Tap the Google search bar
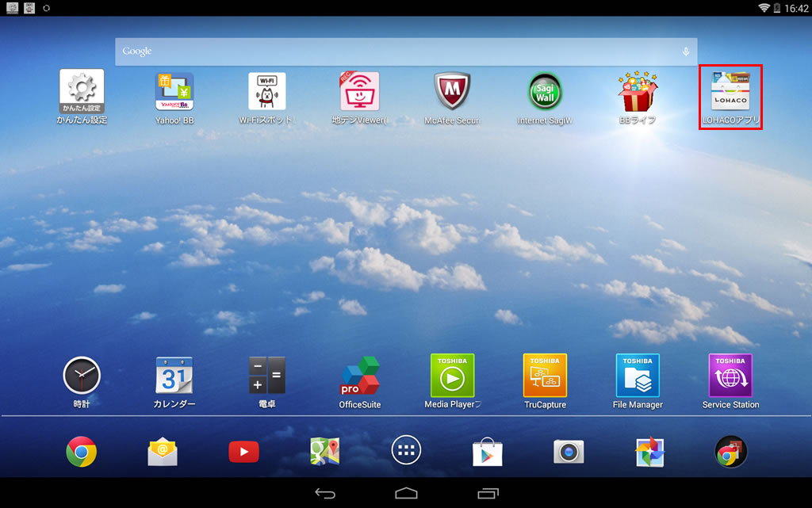 point(396,52)
